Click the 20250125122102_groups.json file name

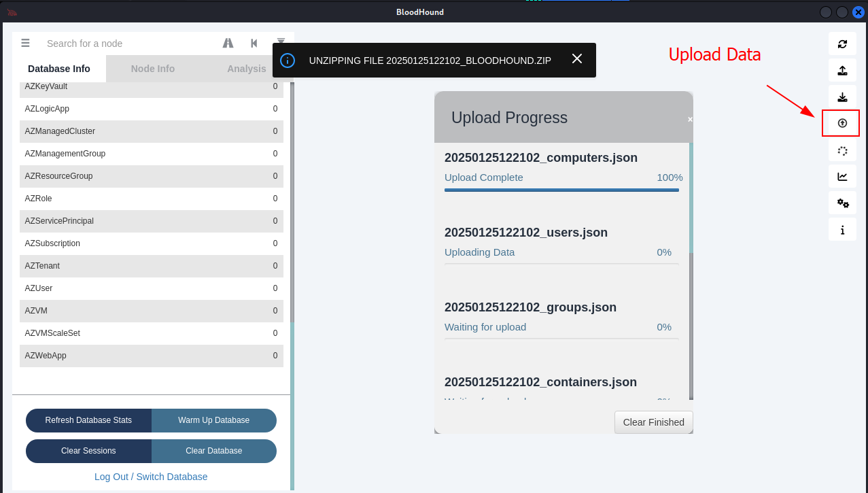(531, 307)
